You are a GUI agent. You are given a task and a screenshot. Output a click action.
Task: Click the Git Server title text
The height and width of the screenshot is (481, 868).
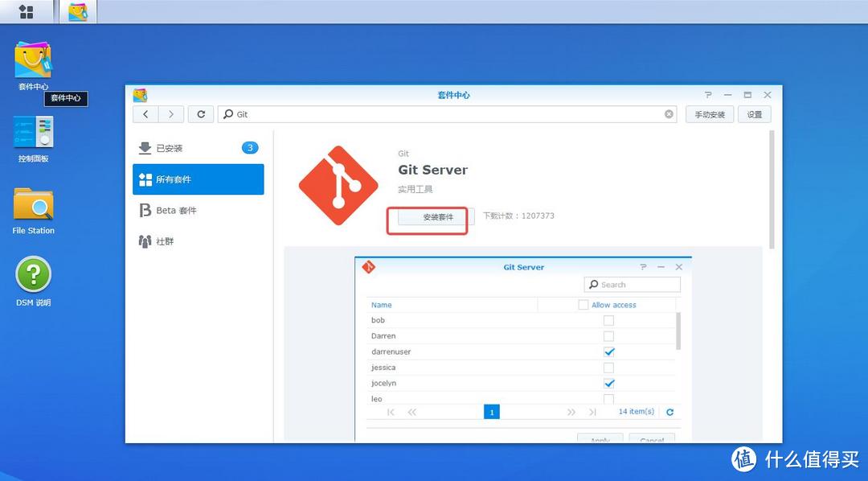433,171
